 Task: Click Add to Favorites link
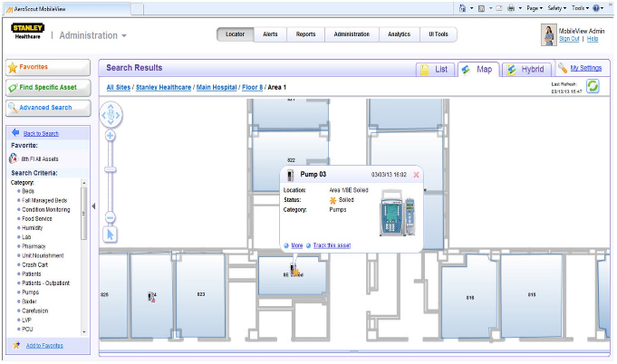point(44,346)
